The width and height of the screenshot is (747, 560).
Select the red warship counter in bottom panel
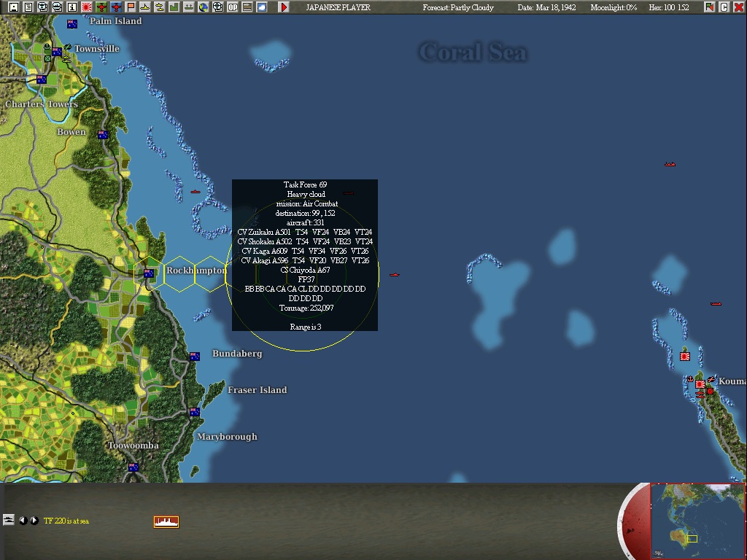[x=166, y=522]
